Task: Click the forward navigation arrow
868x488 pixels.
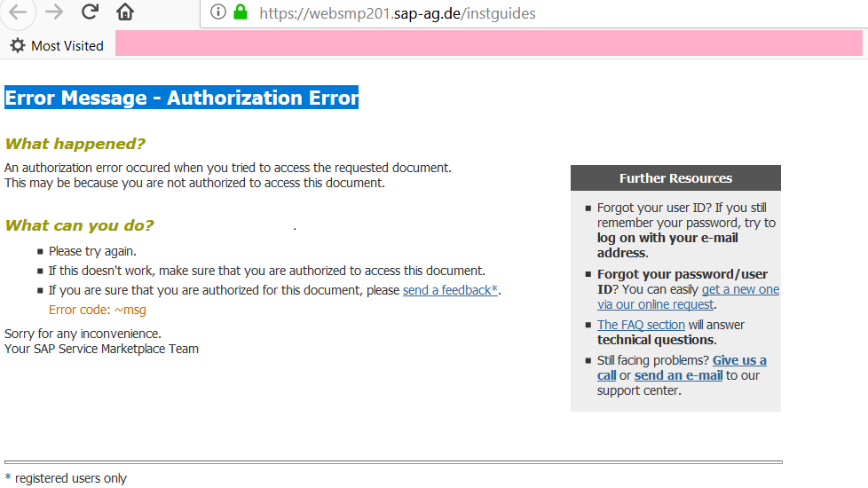Action: (x=54, y=12)
